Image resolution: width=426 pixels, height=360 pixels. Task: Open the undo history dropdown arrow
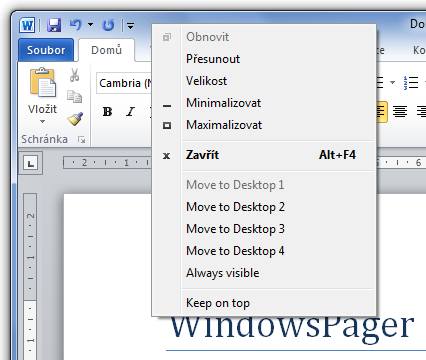90,25
